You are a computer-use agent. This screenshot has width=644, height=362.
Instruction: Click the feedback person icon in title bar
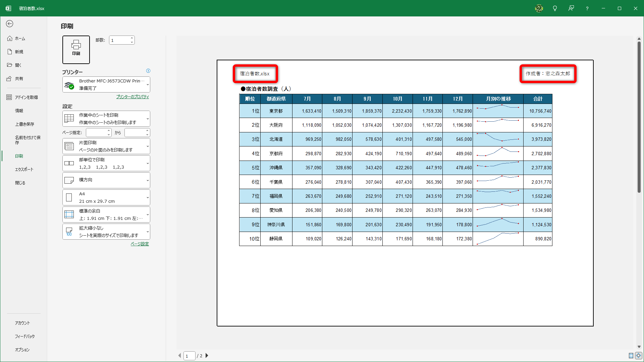(571, 8)
